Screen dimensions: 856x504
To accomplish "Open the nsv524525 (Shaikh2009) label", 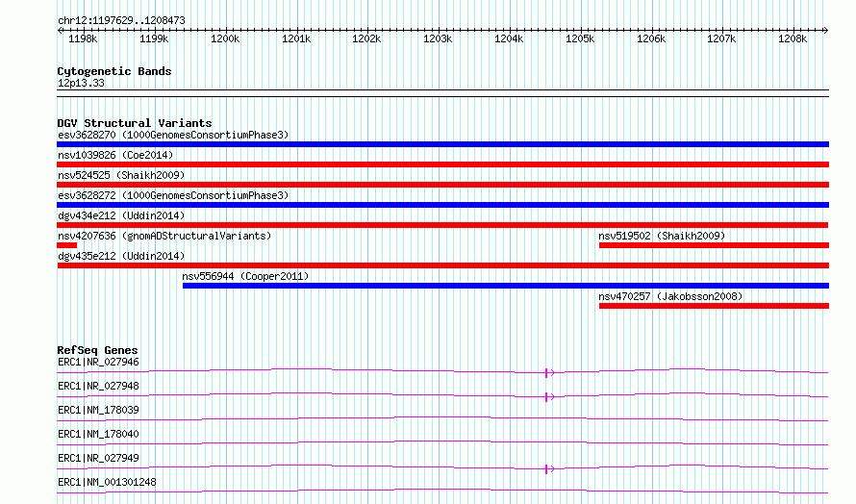I will (121, 175).
